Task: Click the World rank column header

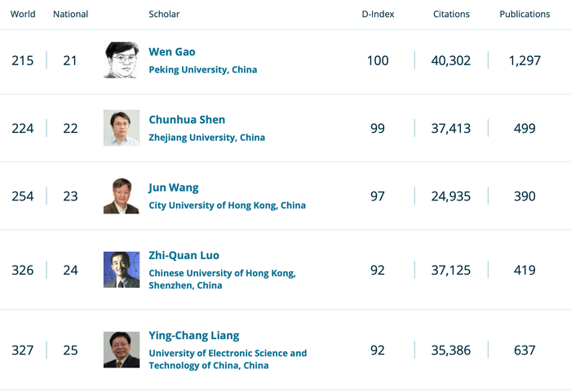Action: tap(23, 14)
